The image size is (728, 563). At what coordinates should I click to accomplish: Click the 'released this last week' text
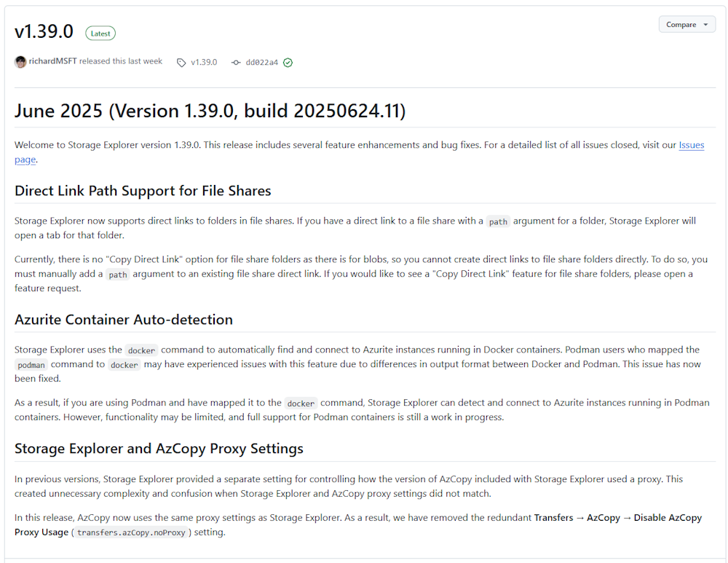tap(121, 61)
